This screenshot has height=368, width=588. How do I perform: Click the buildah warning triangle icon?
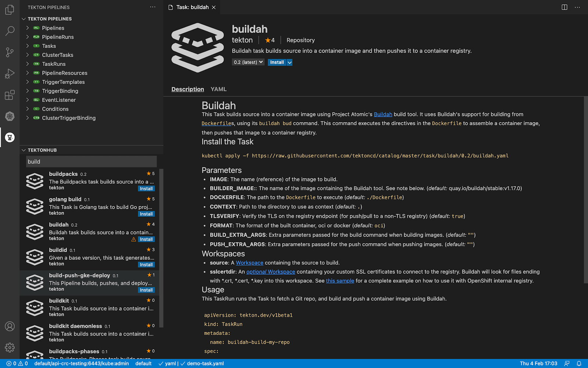134,240
